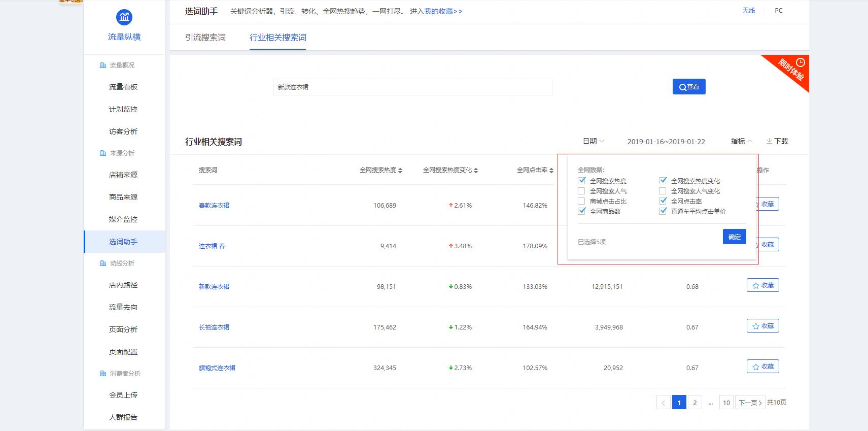868x431 pixels.
Task: Click the download icon next to 下载
Action: click(x=769, y=141)
